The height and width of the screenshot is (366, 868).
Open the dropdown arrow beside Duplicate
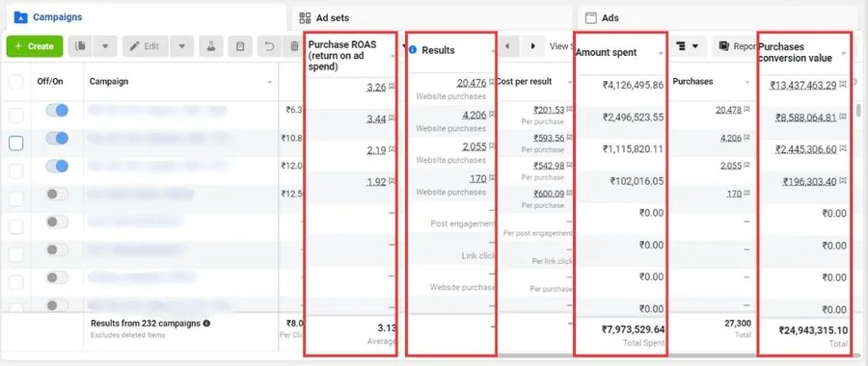coord(105,46)
